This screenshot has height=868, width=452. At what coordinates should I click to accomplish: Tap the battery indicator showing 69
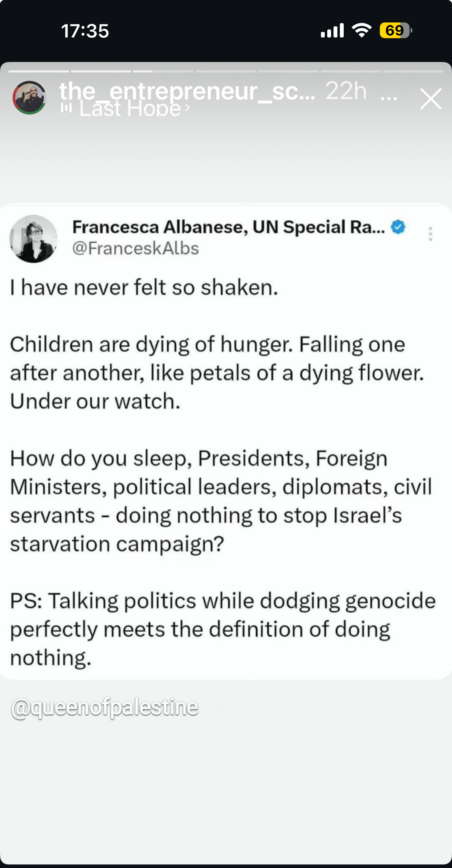tap(395, 30)
